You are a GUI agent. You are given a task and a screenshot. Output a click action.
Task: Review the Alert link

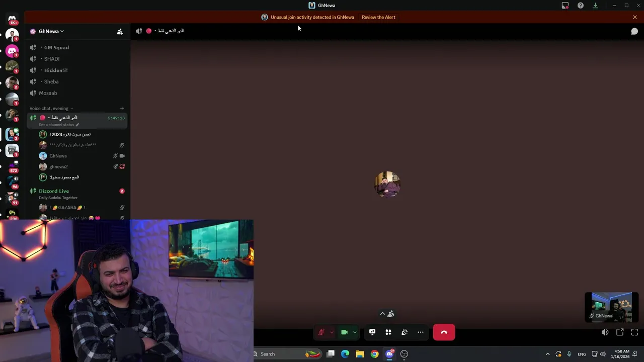pos(378,17)
